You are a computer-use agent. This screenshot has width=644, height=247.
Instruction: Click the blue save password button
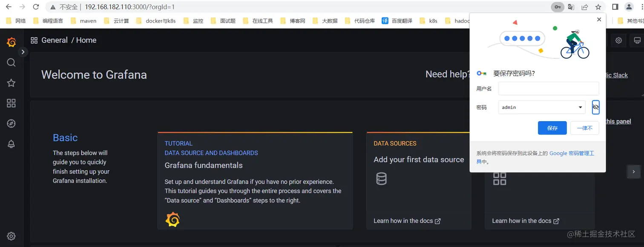click(552, 128)
